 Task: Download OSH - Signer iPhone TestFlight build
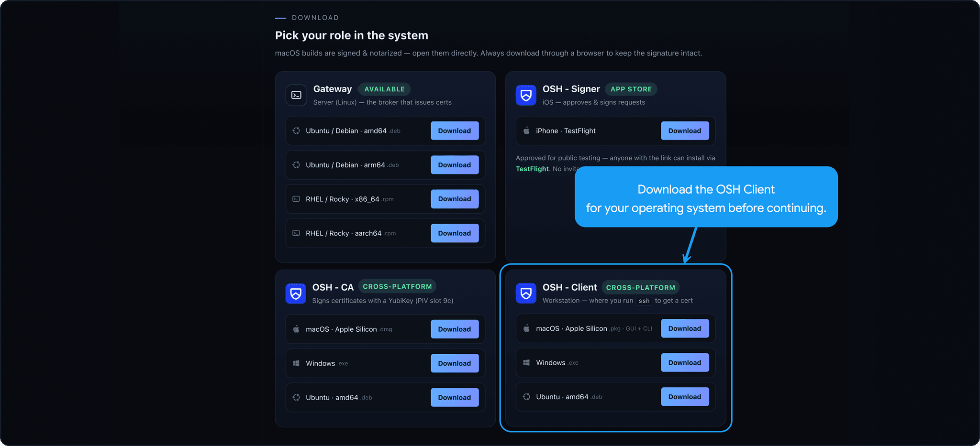click(x=685, y=131)
